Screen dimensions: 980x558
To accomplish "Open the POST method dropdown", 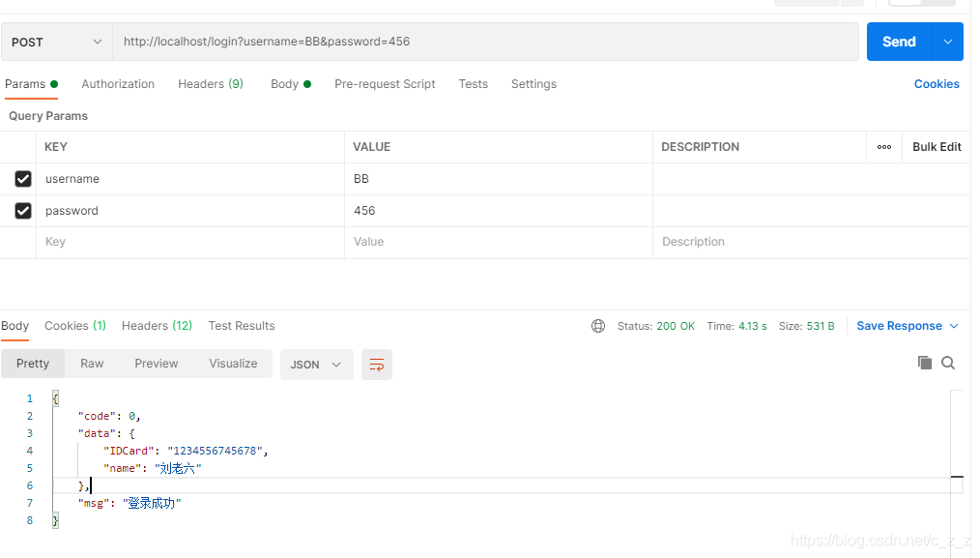I will click(57, 42).
